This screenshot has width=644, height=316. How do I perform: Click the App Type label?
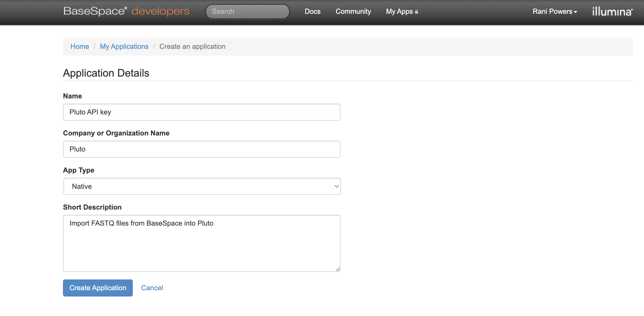coord(78,170)
